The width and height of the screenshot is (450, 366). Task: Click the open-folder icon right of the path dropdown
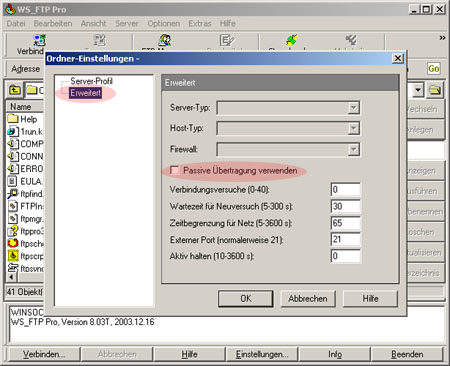(435, 90)
